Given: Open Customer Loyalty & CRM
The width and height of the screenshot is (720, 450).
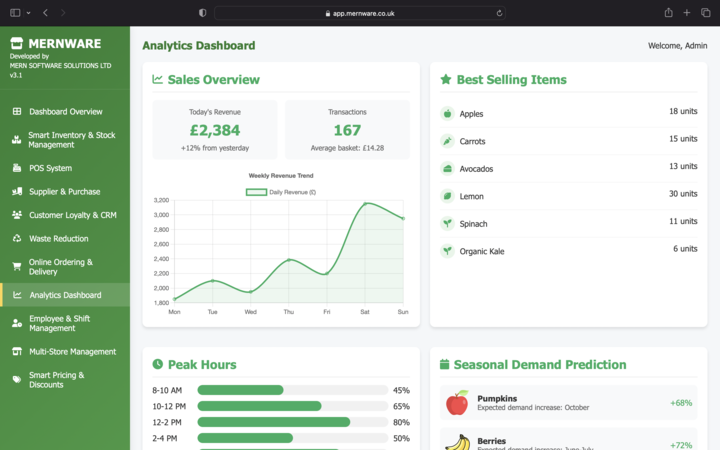Looking at the screenshot, I should tap(65, 215).
